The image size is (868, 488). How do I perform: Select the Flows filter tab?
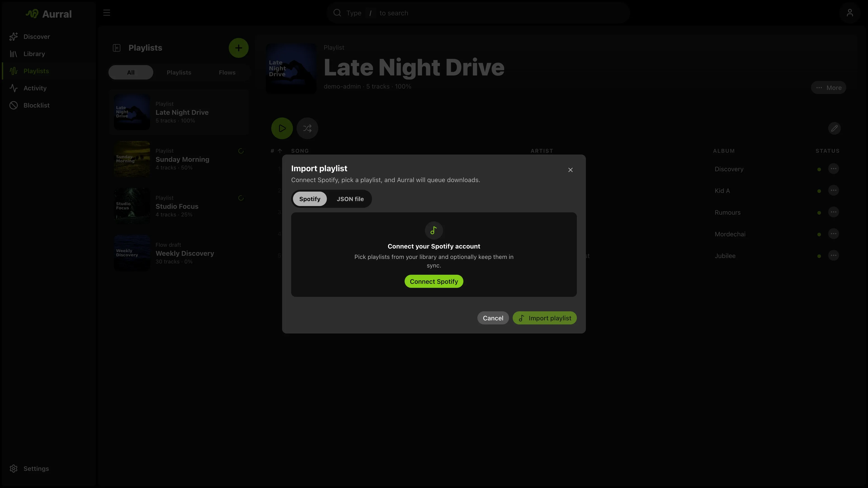tap(227, 72)
